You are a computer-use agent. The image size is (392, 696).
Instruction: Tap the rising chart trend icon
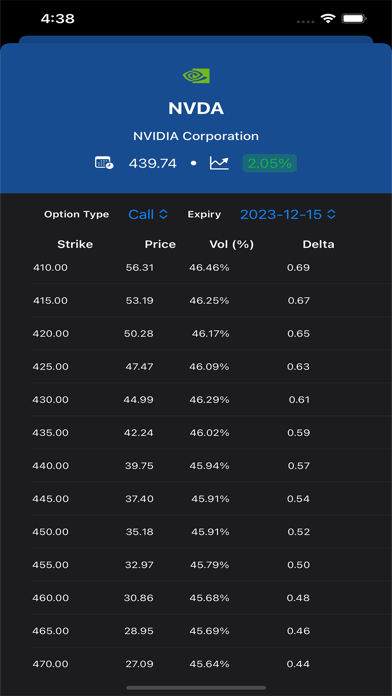(x=219, y=163)
